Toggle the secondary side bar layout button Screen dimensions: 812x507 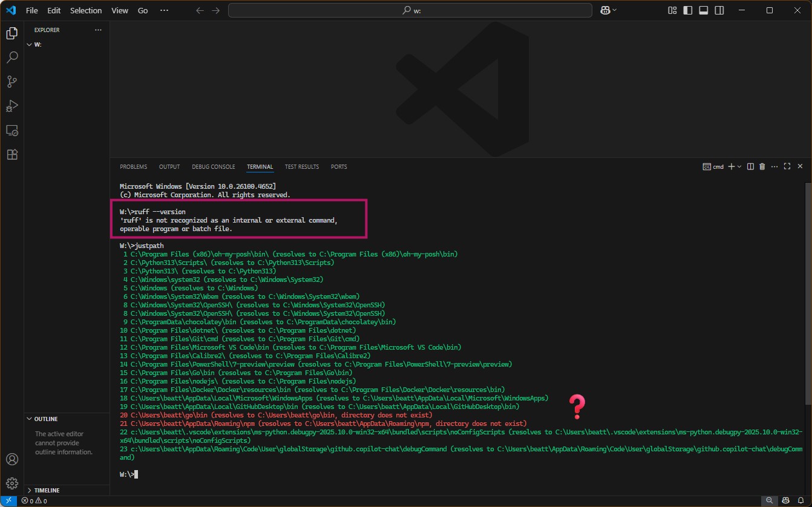[719, 10]
